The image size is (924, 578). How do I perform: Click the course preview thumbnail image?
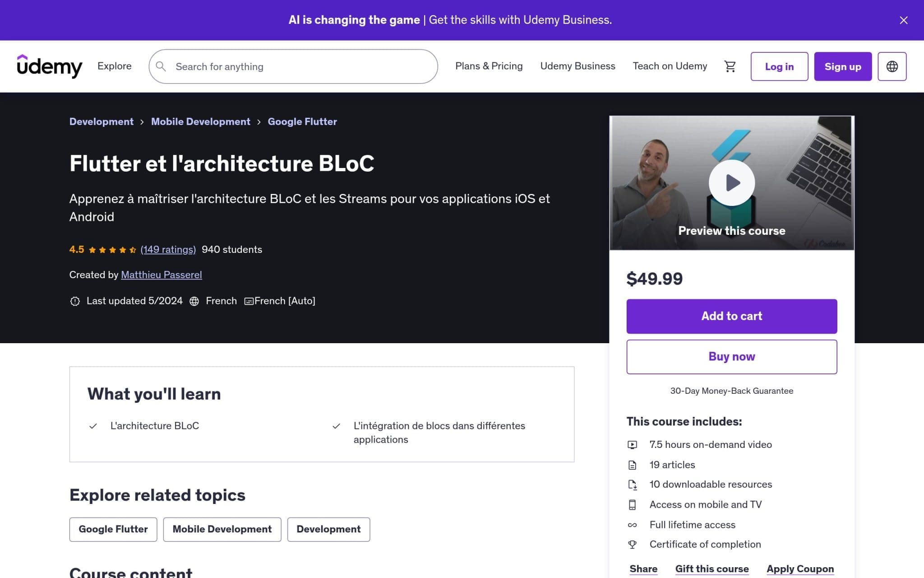pos(731,183)
